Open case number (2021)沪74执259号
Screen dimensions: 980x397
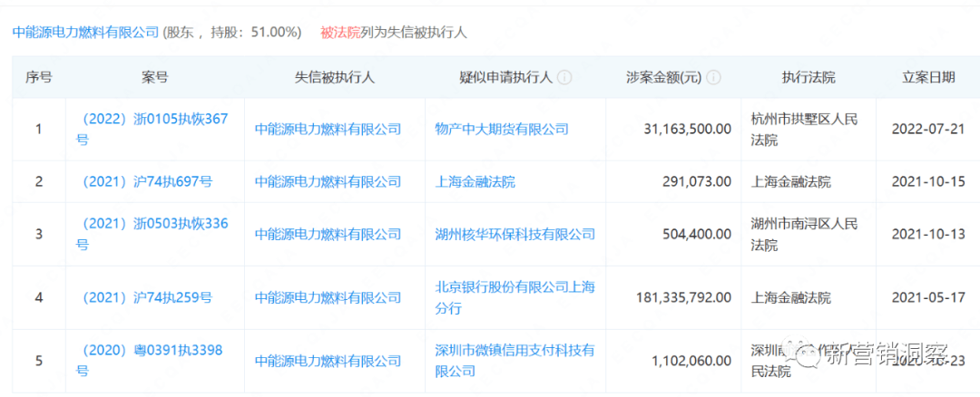tap(146, 297)
